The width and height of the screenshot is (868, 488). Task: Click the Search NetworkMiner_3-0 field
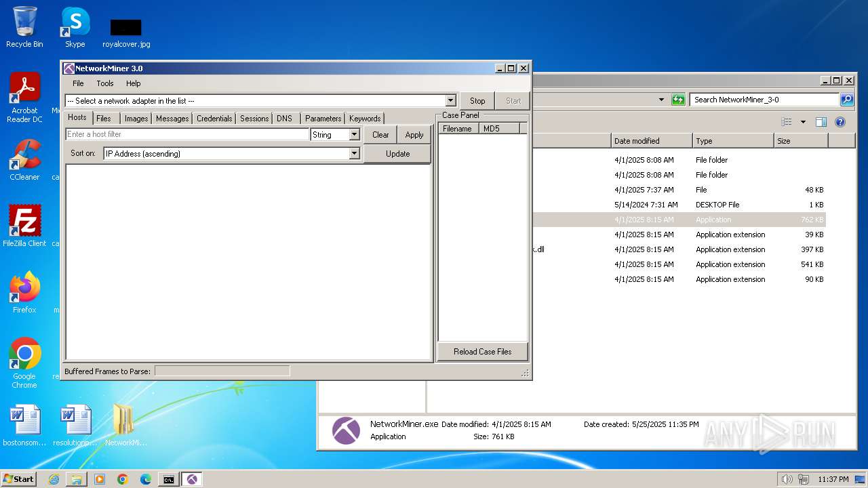click(764, 100)
